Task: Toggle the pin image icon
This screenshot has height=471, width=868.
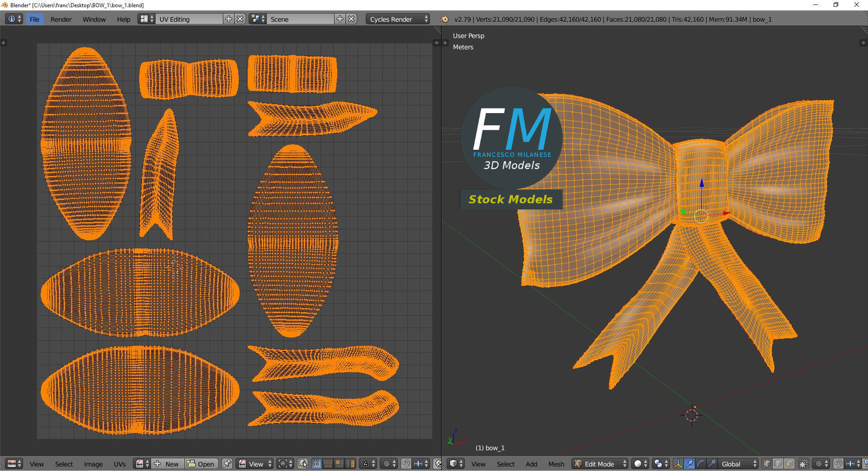Action: [x=227, y=464]
